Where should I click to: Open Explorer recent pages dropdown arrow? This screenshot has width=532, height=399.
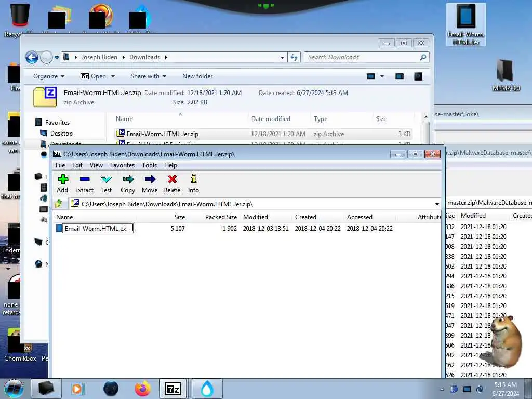(x=57, y=57)
